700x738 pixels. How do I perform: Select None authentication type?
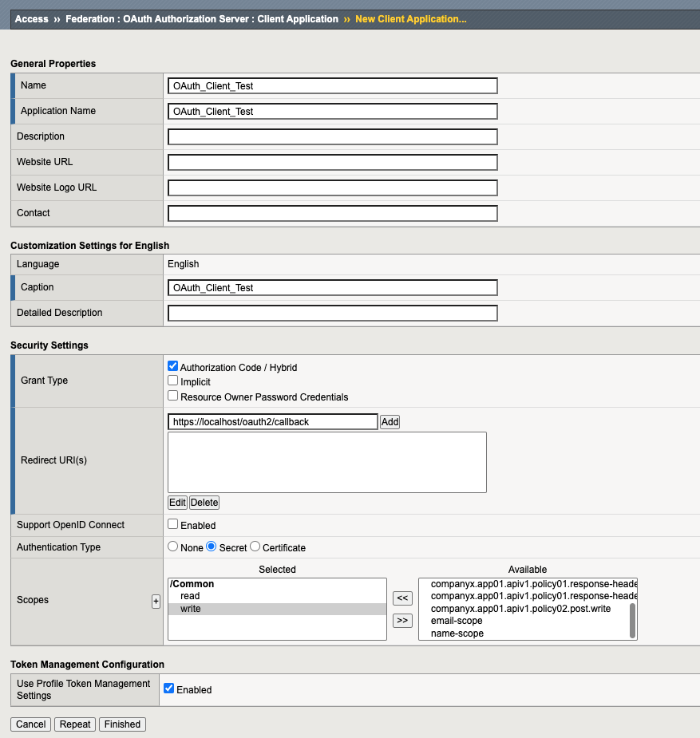pos(172,547)
